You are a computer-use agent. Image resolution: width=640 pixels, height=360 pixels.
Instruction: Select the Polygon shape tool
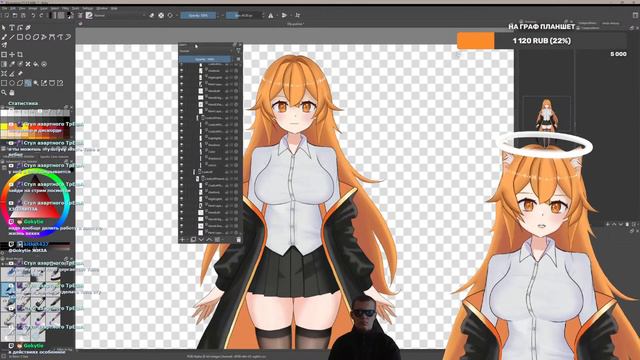(x=36, y=37)
